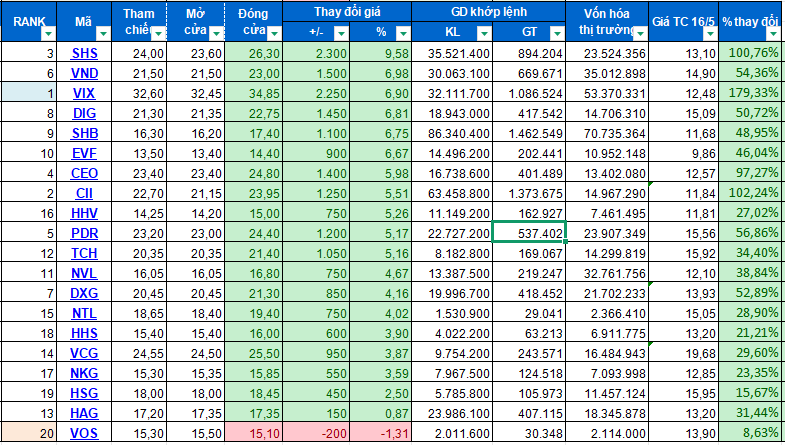Open the NKG ticker link

click(x=84, y=373)
